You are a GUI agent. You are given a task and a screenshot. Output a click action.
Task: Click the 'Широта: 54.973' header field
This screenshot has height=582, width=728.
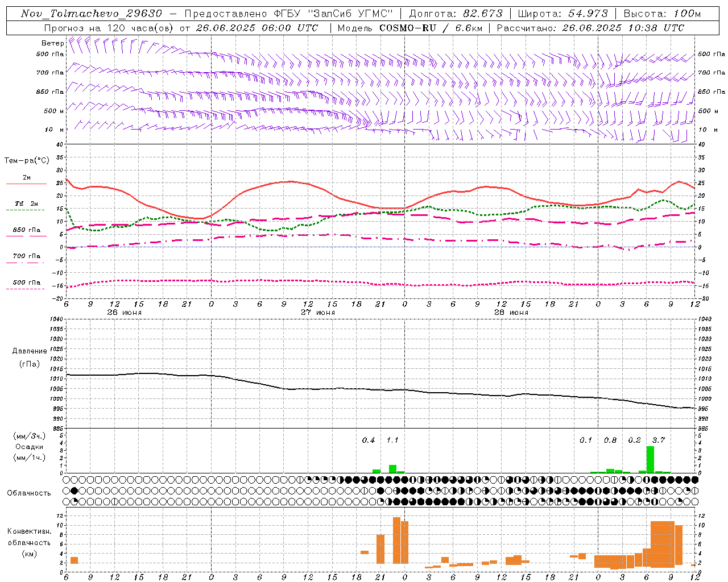click(563, 14)
